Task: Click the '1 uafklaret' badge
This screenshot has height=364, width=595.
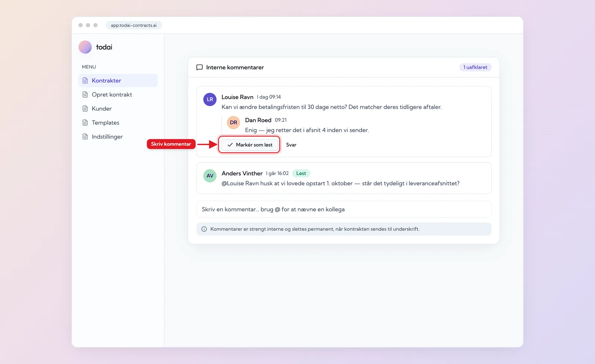Action: point(475,67)
